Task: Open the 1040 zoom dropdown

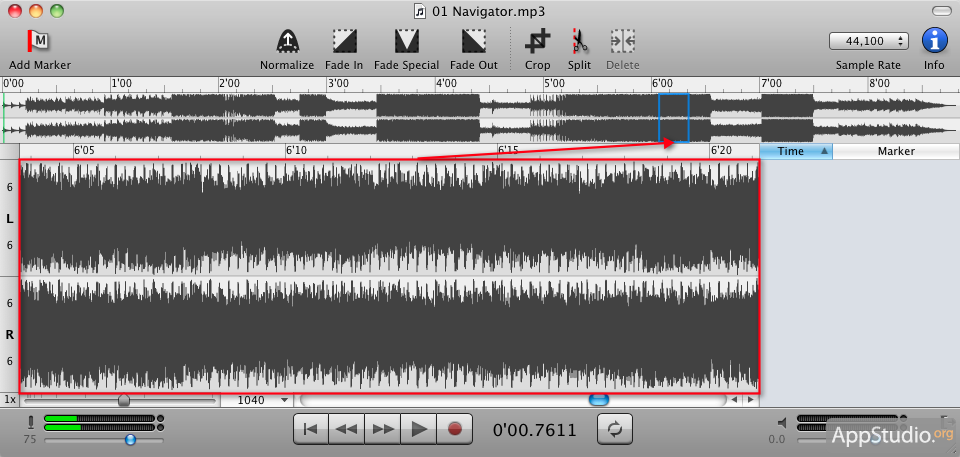Action: [x=256, y=400]
